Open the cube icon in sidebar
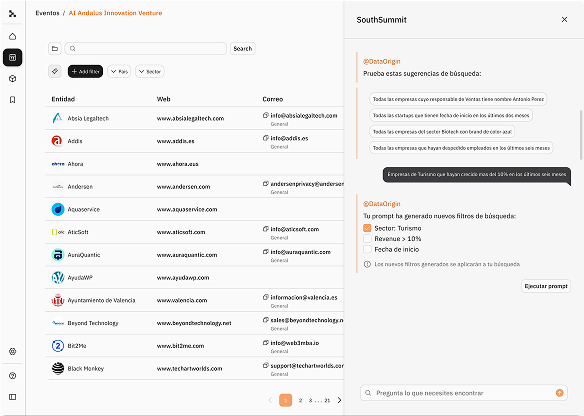Screen dimensions: 584x416 tap(13, 79)
